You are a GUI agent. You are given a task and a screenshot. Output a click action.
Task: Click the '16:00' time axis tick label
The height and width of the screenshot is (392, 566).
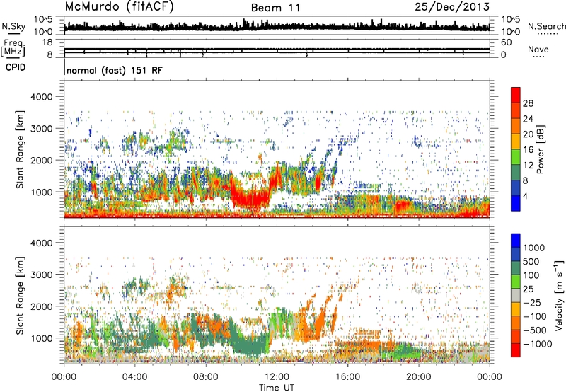pyautogui.click(x=347, y=377)
